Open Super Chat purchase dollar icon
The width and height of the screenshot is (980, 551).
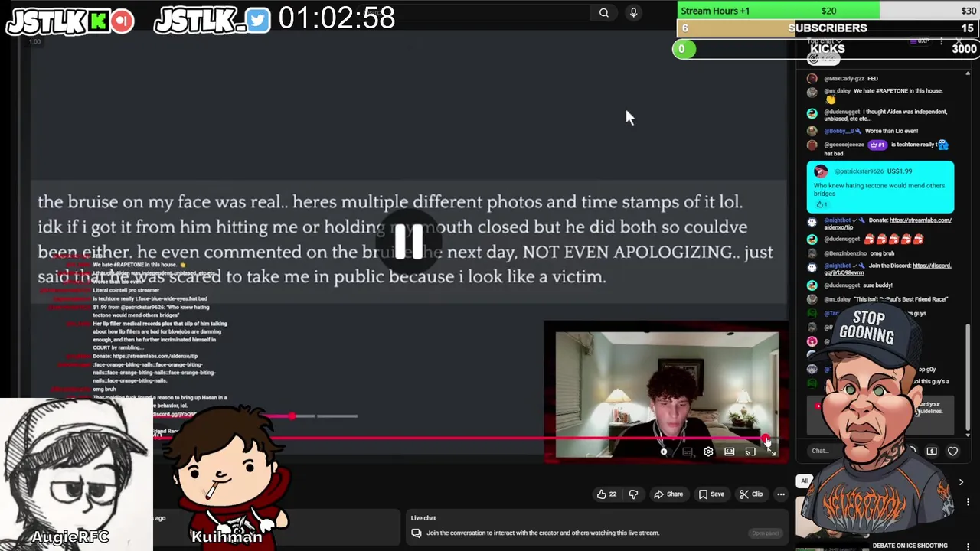932,452
